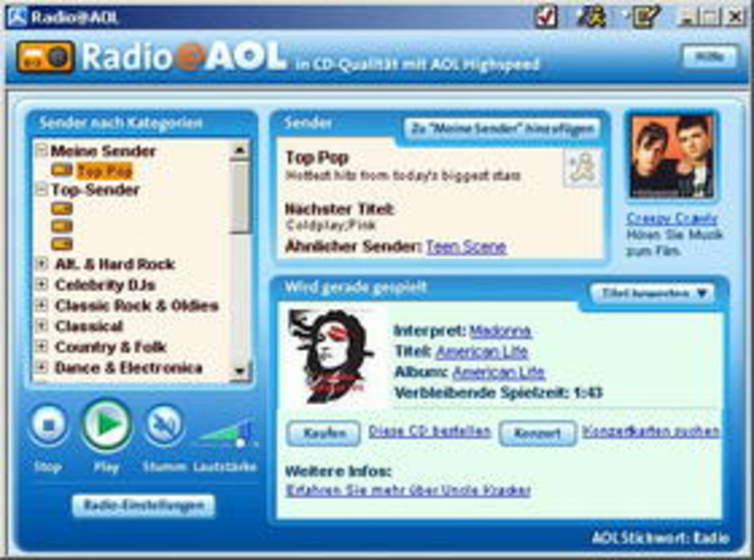Viewport: 754px width, 560px height.
Task: Click the 'Verbleibende Spielzeit: 1:43' text
Action: pos(498,392)
